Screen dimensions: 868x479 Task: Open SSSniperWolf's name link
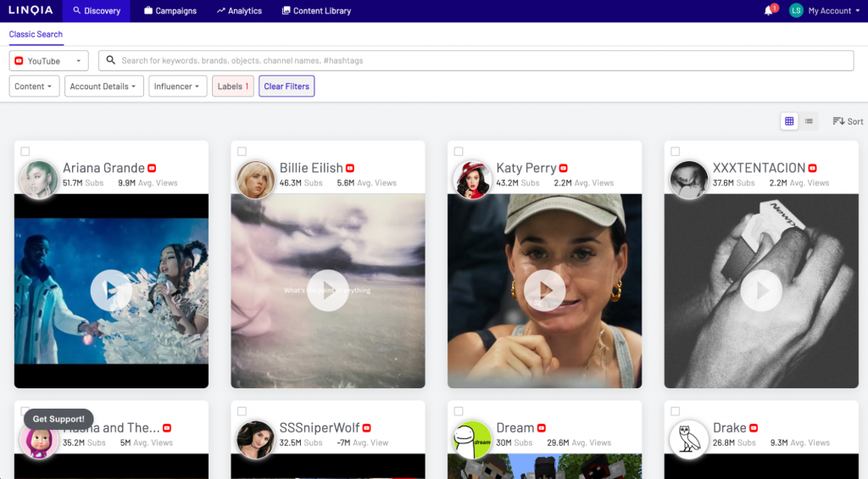pos(320,427)
